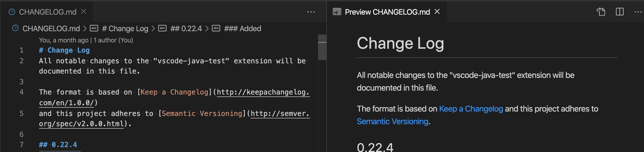The image size is (644, 152).
Task: Open the # Change Log breadcrumb dropdown
Action: pyautogui.click(x=125, y=28)
